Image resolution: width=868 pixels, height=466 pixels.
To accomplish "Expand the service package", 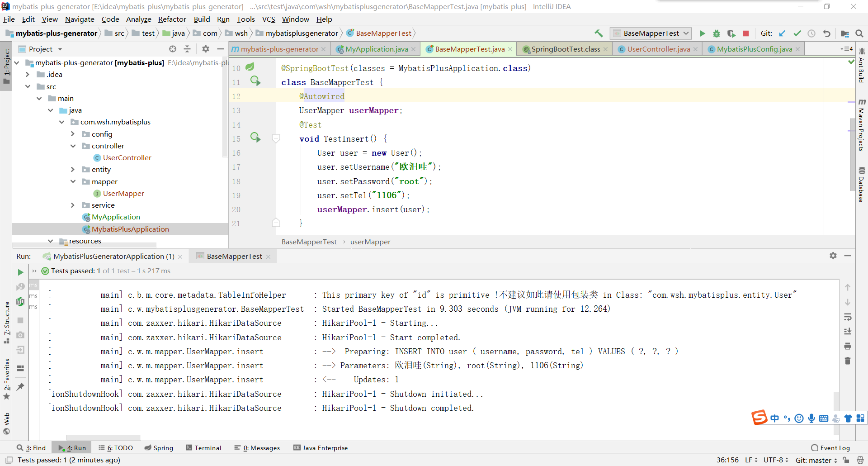I will 73,205.
